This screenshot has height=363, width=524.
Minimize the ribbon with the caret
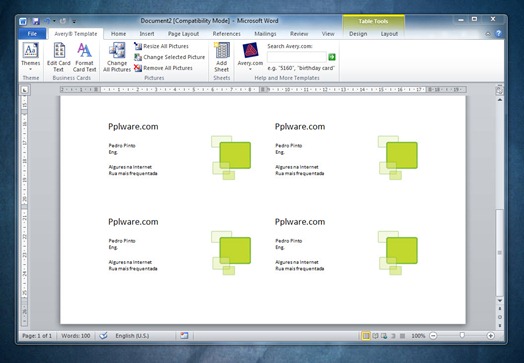pos(488,34)
